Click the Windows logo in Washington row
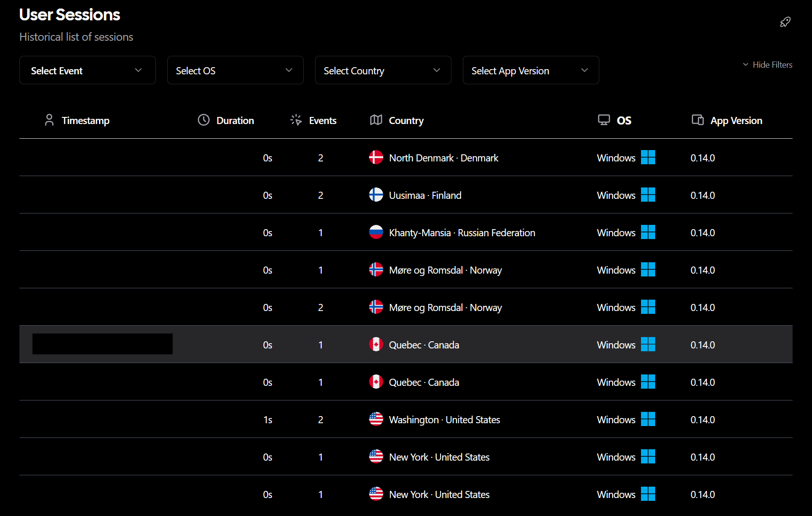The height and width of the screenshot is (516, 812). (648, 419)
